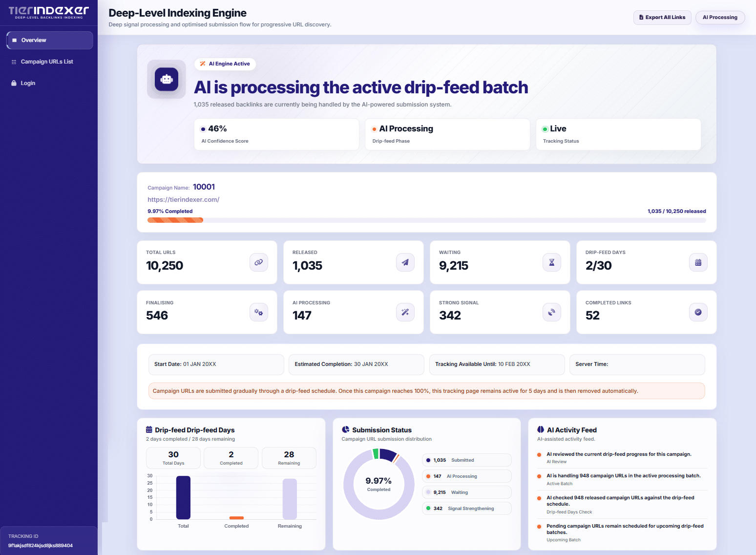
Task: Click the list icon beside Campaign URLs List
Action: (14, 62)
